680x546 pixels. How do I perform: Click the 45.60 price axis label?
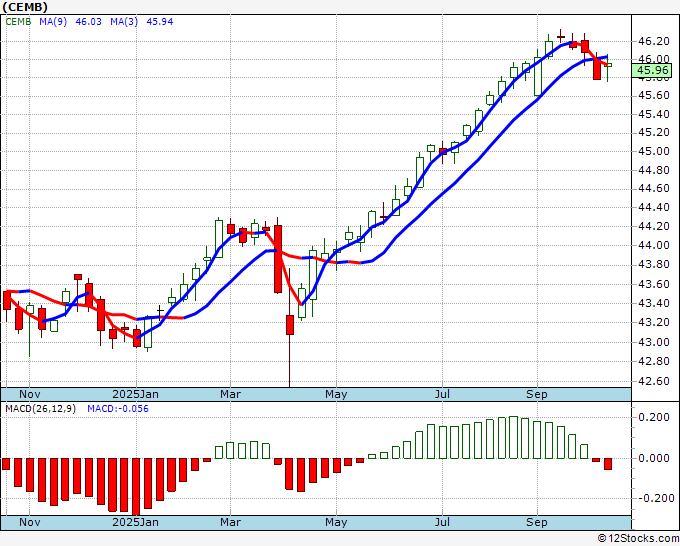click(654, 95)
